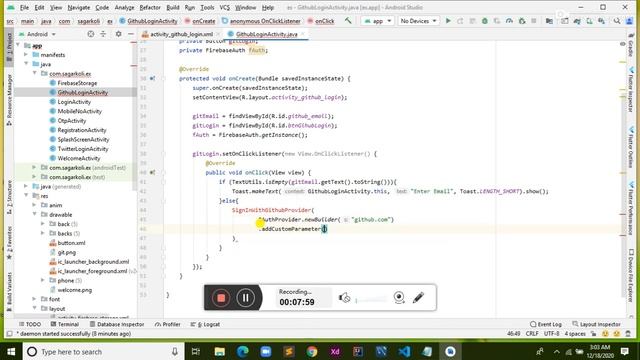Open Microsoft Edge from the taskbar

click(243, 352)
